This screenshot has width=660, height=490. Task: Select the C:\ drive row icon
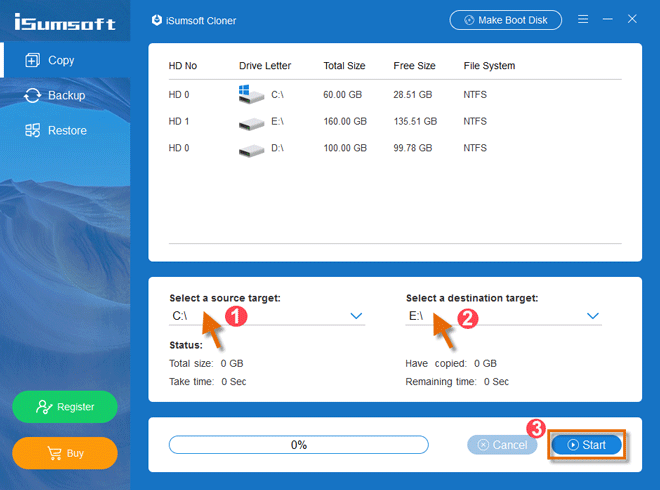click(x=251, y=94)
